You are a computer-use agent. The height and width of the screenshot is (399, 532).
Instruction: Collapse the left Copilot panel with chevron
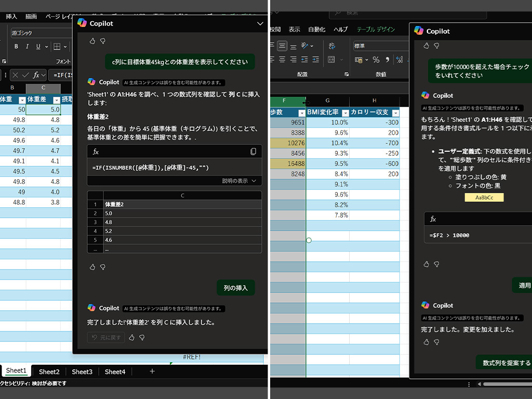[x=260, y=23]
